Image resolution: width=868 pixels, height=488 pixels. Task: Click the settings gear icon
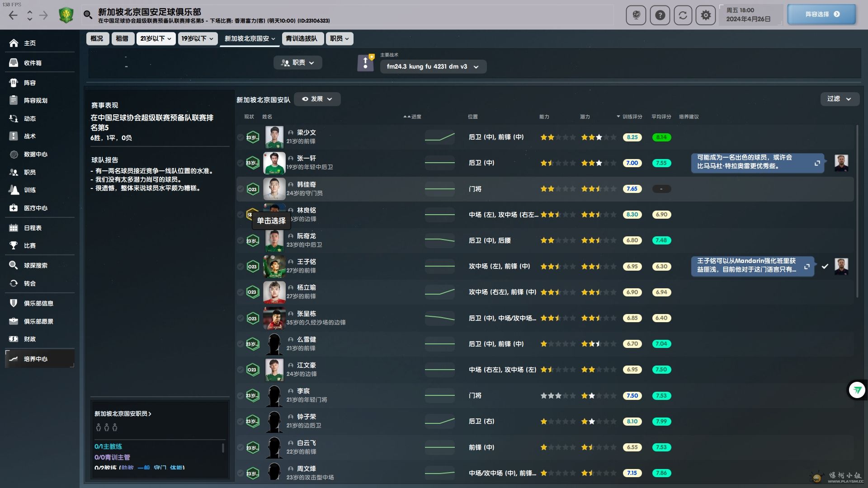[x=706, y=15]
